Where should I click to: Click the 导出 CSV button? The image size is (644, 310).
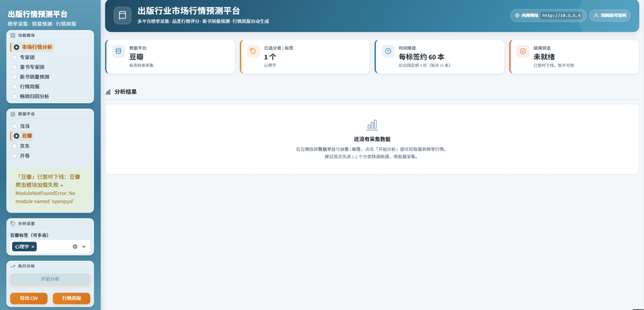pyautogui.click(x=29, y=299)
